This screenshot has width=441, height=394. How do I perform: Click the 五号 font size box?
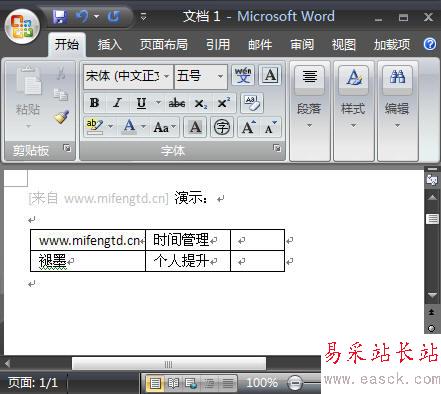click(195, 76)
